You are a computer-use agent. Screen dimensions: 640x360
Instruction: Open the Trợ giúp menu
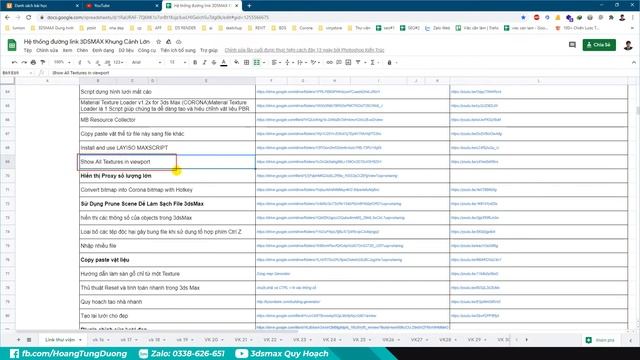coord(209,50)
